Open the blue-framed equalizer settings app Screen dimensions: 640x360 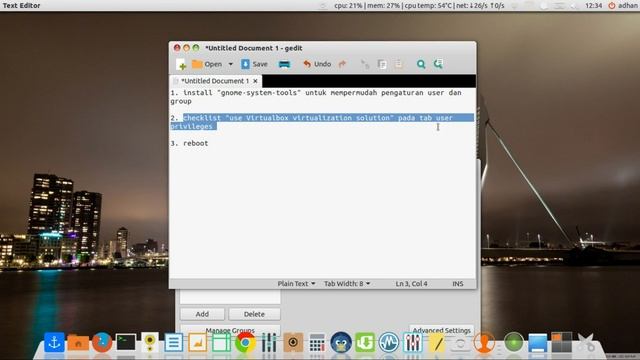413,342
